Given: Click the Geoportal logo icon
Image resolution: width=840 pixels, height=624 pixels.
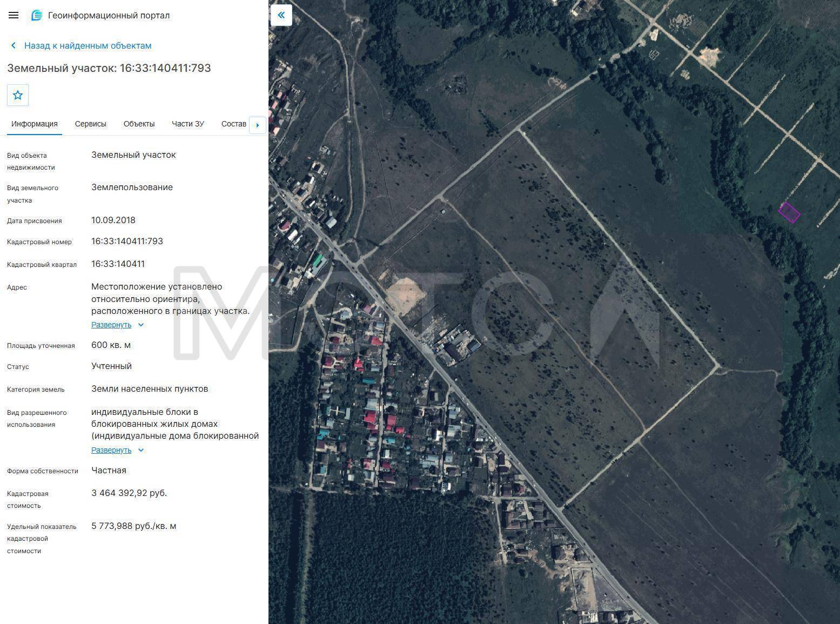Looking at the screenshot, I should tap(37, 15).
